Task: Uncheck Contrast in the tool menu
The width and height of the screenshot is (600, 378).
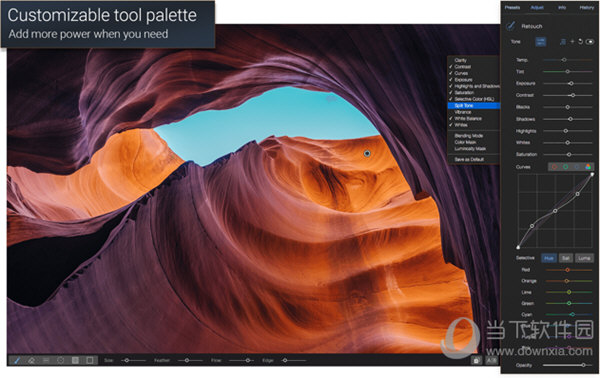Action: pos(474,67)
